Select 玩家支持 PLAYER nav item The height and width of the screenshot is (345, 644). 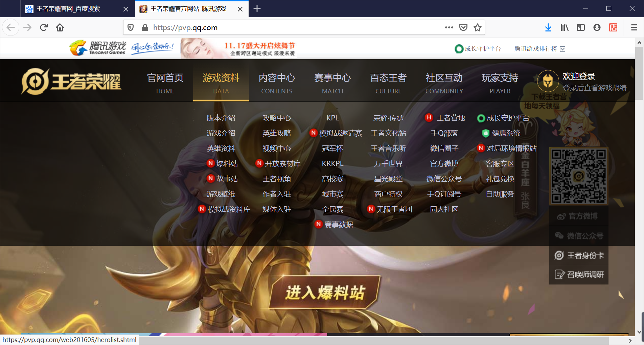(500, 83)
